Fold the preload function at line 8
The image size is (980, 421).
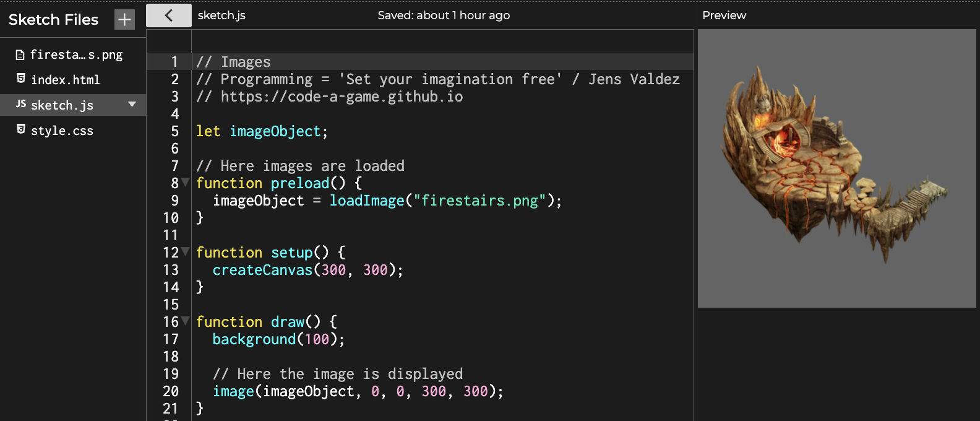click(186, 183)
